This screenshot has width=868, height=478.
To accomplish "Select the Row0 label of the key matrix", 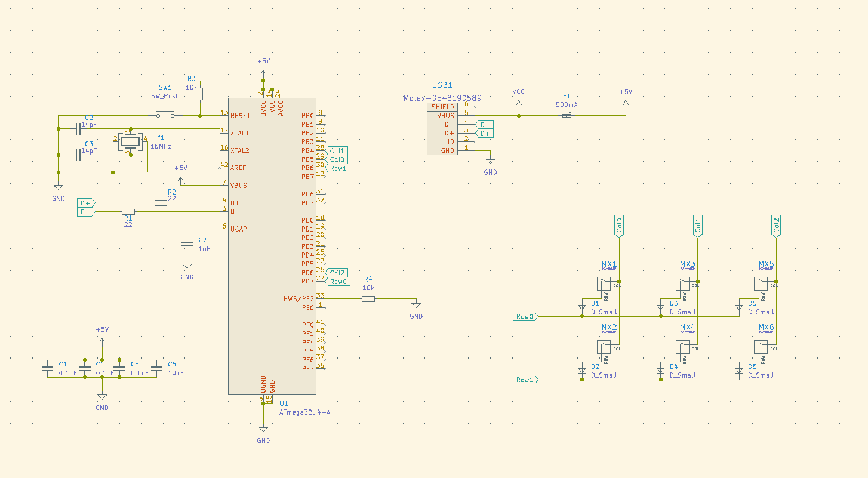I will pyautogui.click(x=526, y=316).
